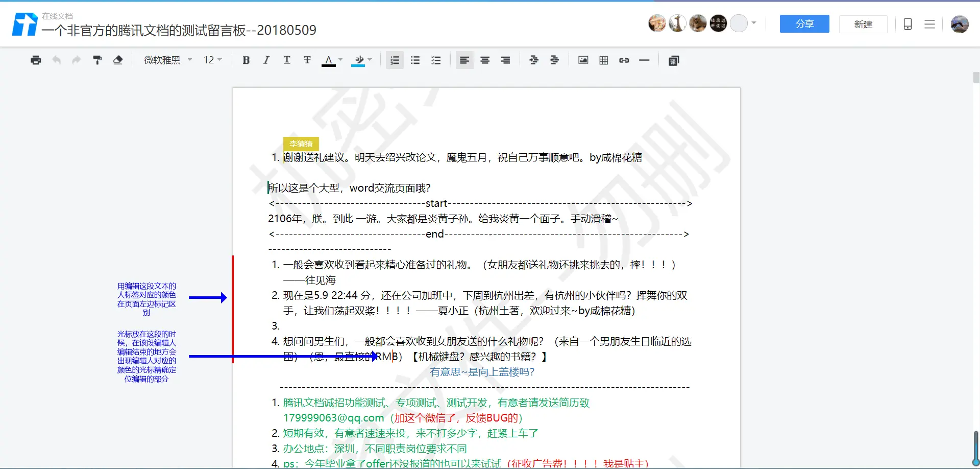Insert a table into the document

(604, 60)
